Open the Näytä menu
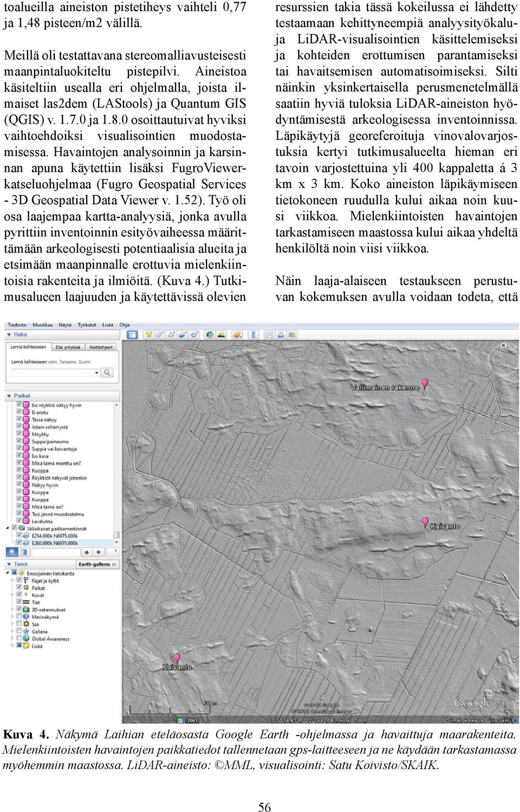 point(65,325)
